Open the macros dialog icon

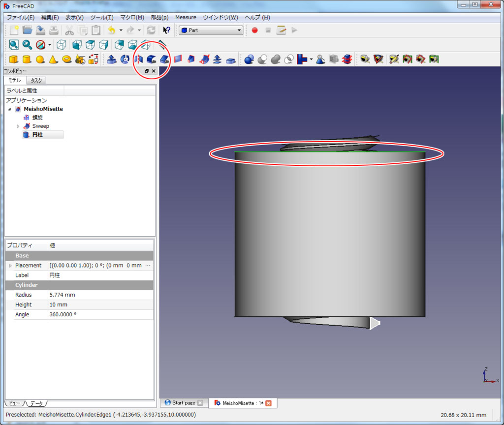tap(281, 30)
